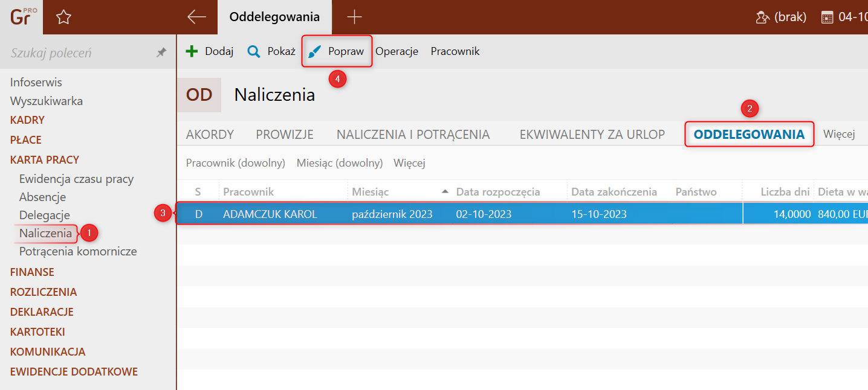This screenshot has height=390, width=868.
Task: Open the NALICZENIA I POTRĄCENIA tab
Action: tap(413, 135)
